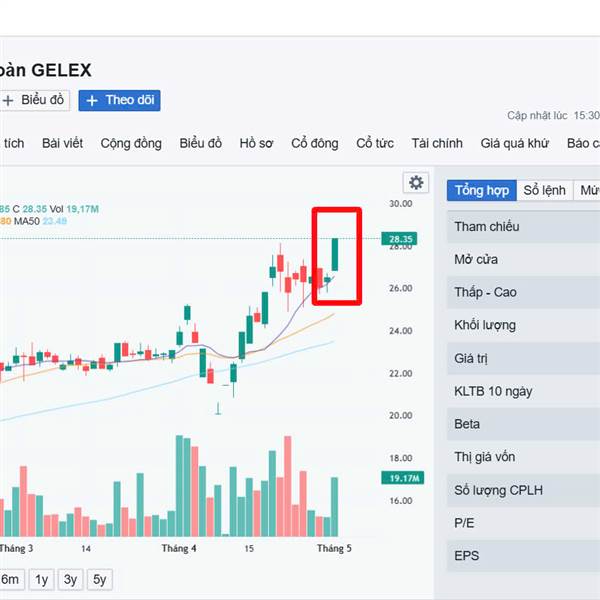Click the 28.35 price label tag
Viewport: 600px width, 600px height.
point(399,239)
